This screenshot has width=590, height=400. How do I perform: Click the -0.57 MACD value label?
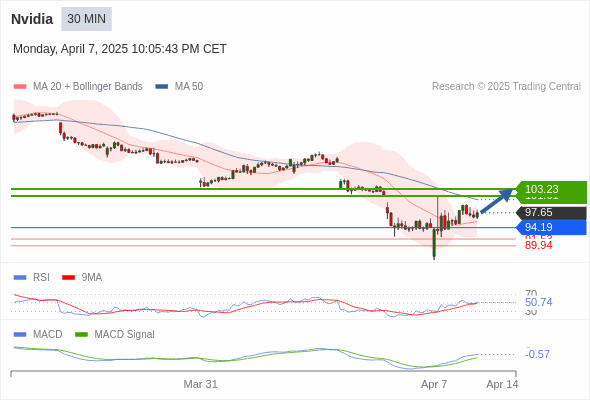(x=537, y=354)
